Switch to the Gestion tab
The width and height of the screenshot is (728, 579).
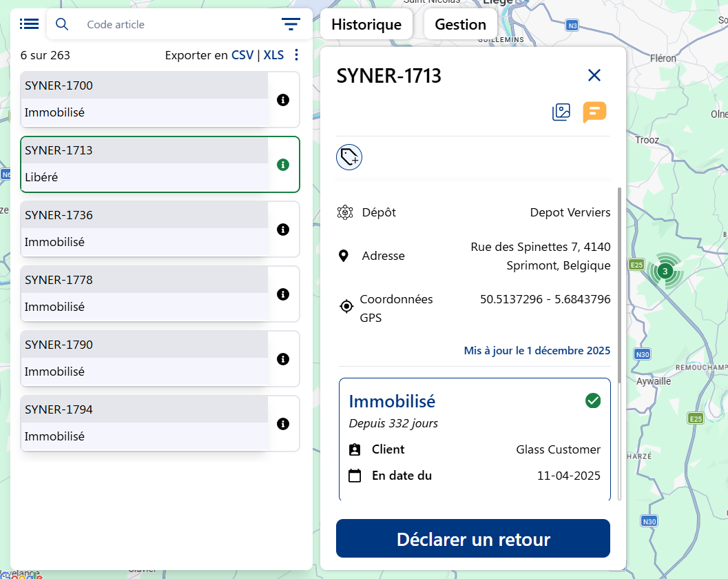point(460,25)
